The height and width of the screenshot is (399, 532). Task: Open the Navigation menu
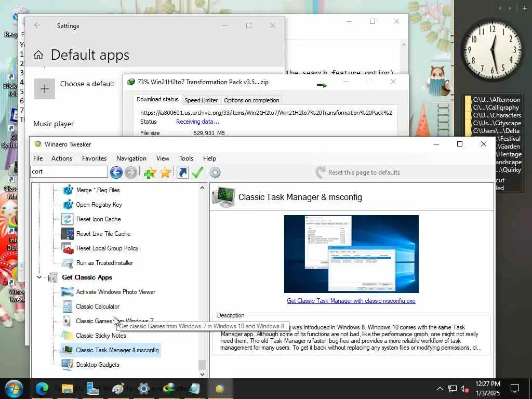131,158
